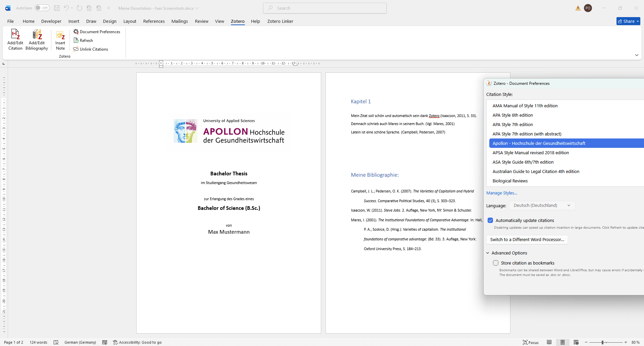The width and height of the screenshot is (644, 346).
Task: Toggle the AutoSave switch
Action: (x=42, y=8)
